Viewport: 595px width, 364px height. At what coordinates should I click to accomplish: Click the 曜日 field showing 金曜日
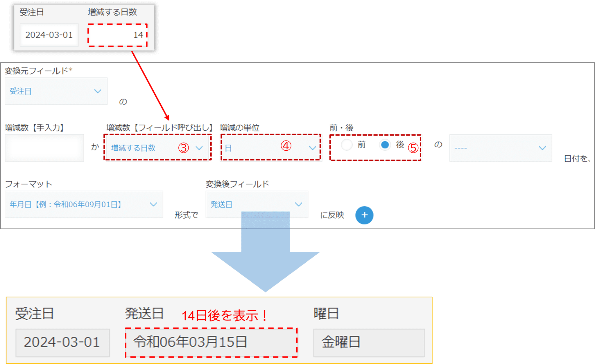pos(369,343)
